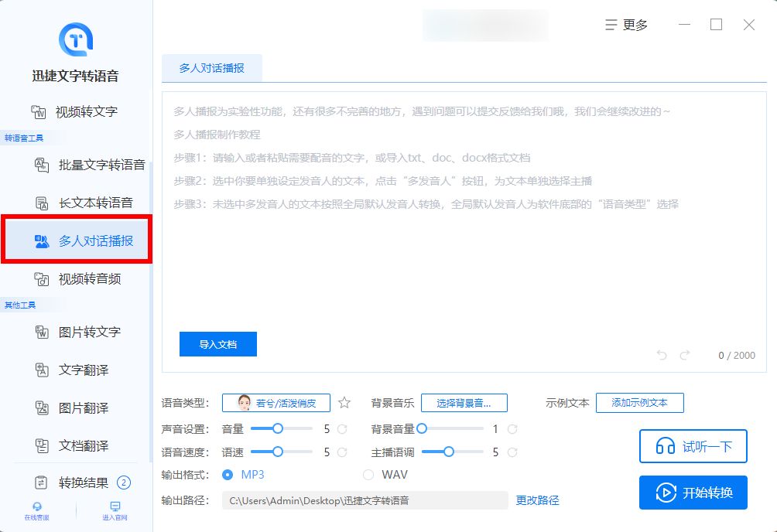Open 视频转文字 in the sidebar
Screen dimensions: 777x532
75,112
